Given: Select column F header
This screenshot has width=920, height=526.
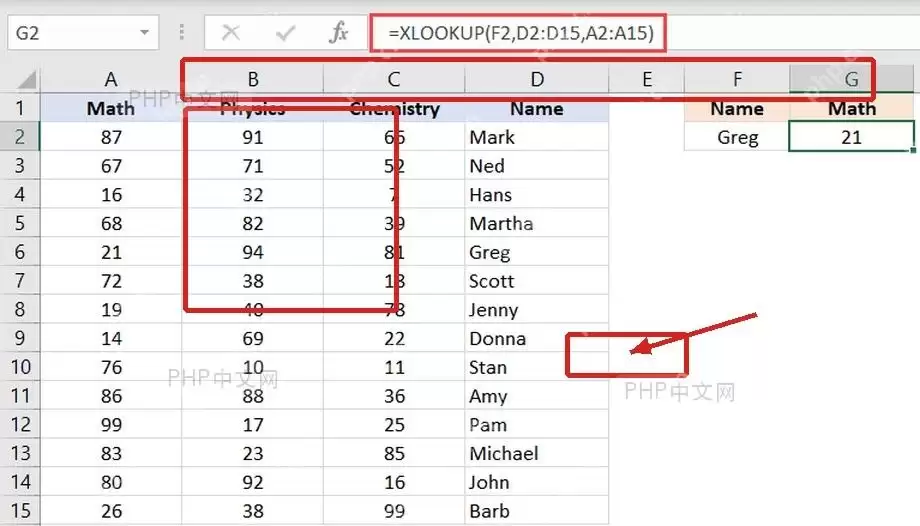Looking at the screenshot, I should [x=737, y=79].
